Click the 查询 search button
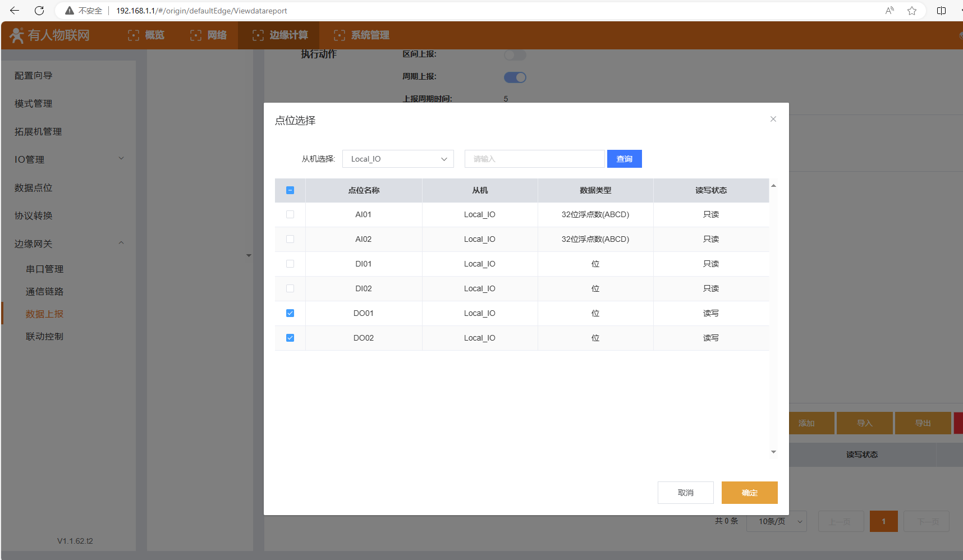The image size is (963, 560). pyautogui.click(x=624, y=159)
